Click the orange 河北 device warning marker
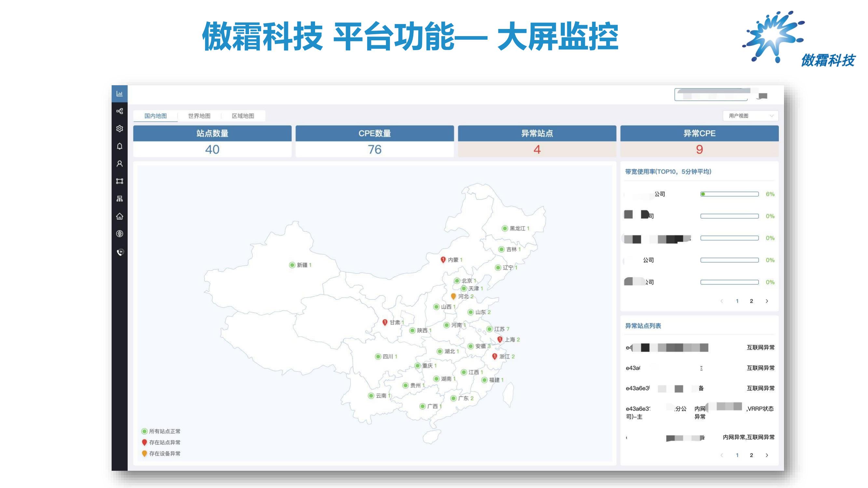The height and width of the screenshot is (488, 868). point(454,296)
